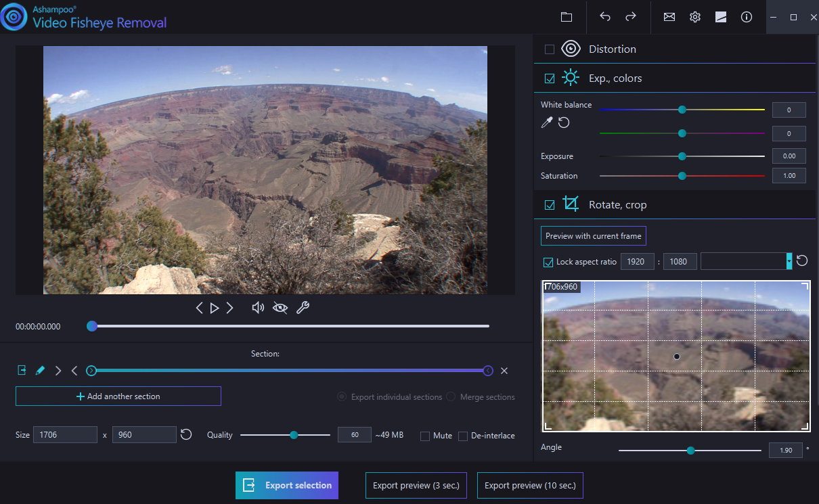The width and height of the screenshot is (819, 504).
Task: Open a video file with the folder icon
Action: pos(567,17)
